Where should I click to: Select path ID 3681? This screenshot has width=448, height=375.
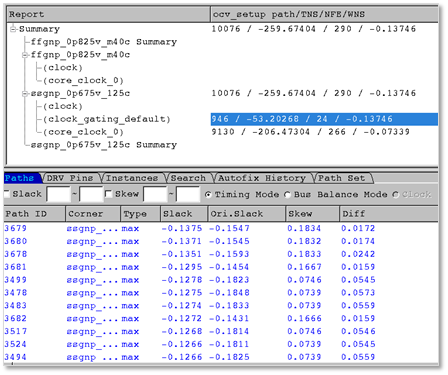pyautogui.click(x=15, y=267)
